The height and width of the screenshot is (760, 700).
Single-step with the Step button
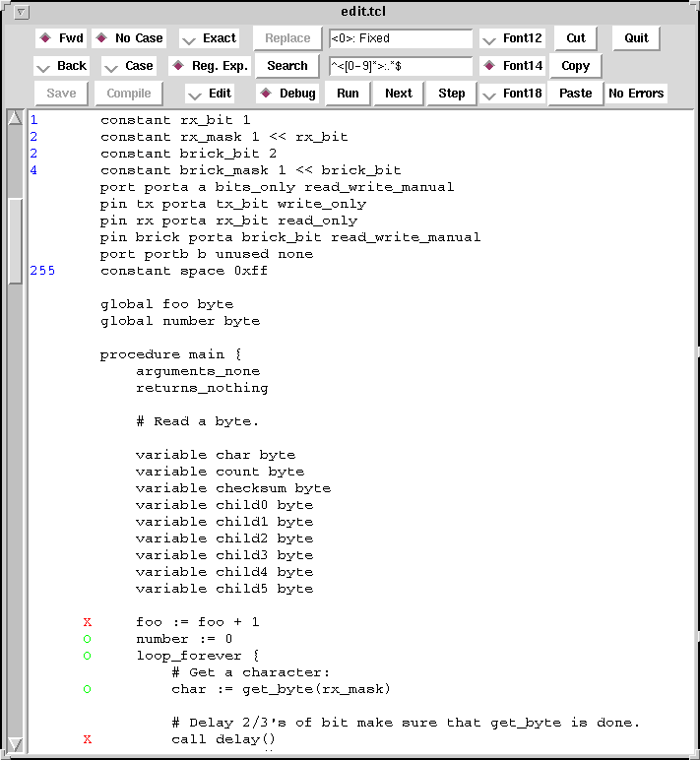pyautogui.click(x=451, y=94)
